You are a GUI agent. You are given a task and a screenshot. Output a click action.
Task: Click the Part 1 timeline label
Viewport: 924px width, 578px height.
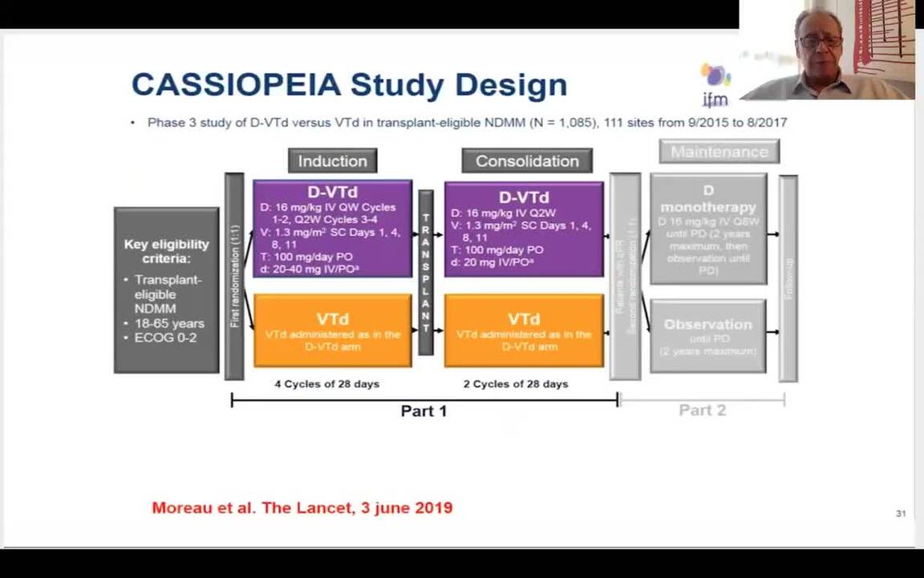pyautogui.click(x=423, y=411)
